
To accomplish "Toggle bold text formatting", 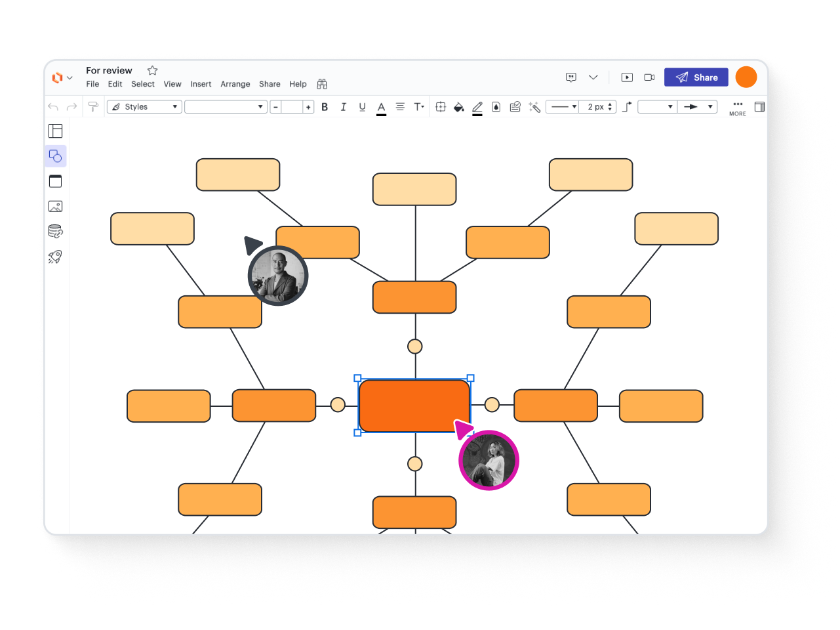I will pyautogui.click(x=325, y=107).
